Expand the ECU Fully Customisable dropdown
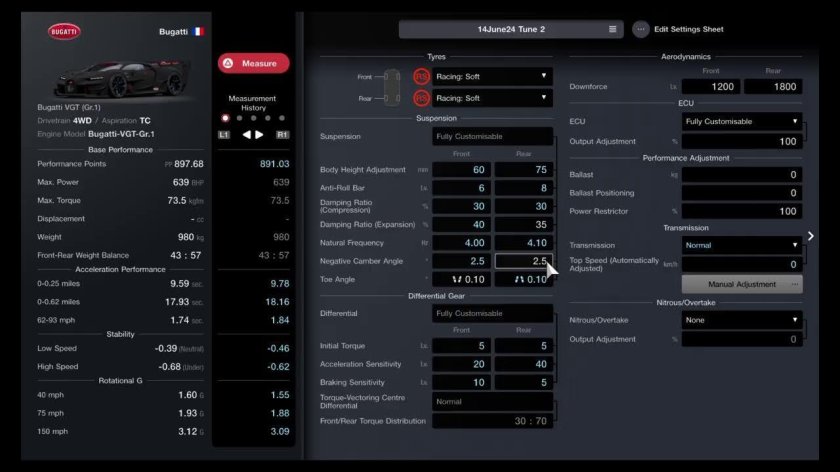 [x=741, y=121]
